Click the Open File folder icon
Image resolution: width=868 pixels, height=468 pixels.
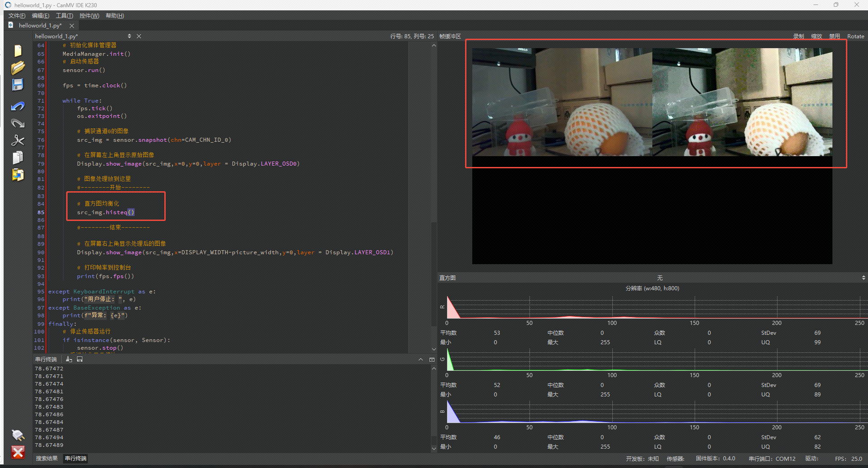18,68
